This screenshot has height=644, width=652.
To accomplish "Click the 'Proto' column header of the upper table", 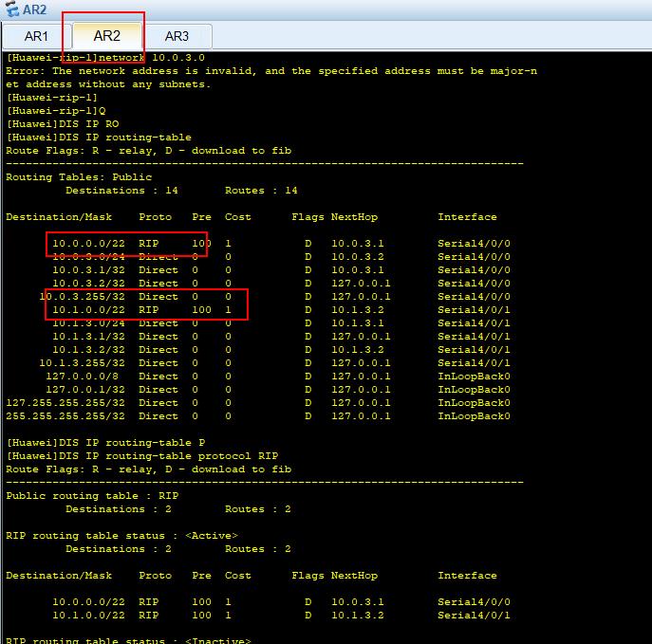I will [x=155, y=217].
